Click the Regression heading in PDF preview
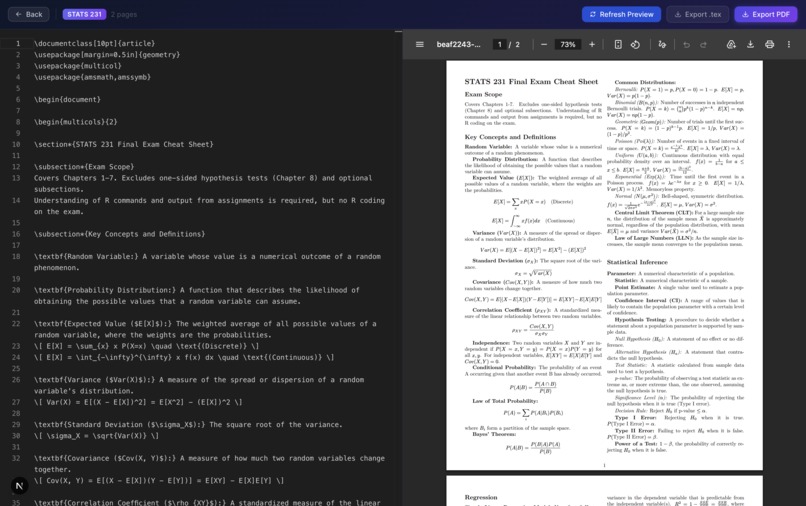Viewport: 806px width, 506px height. coord(481,497)
